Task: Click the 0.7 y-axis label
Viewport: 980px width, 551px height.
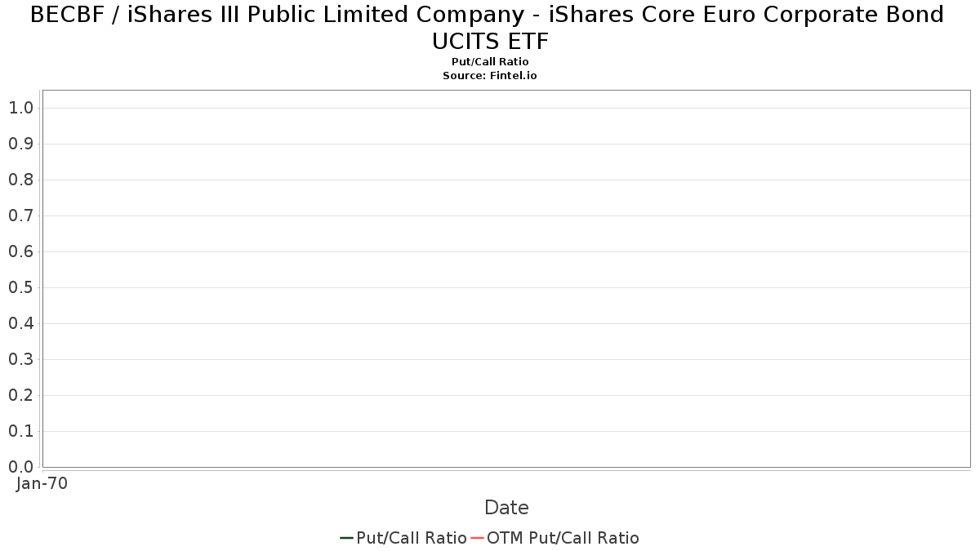Action: coord(20,216)
